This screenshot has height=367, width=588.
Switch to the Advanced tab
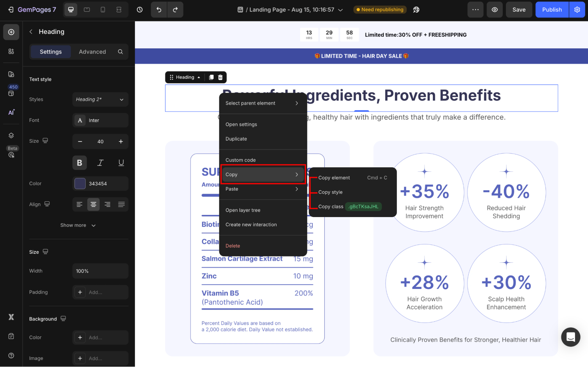point(92,52)
